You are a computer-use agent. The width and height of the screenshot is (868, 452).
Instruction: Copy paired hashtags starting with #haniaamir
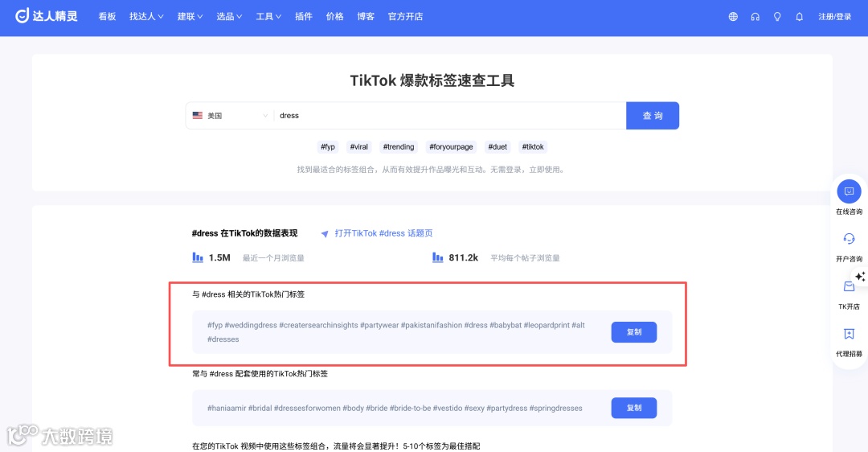[x=634, y=408]
